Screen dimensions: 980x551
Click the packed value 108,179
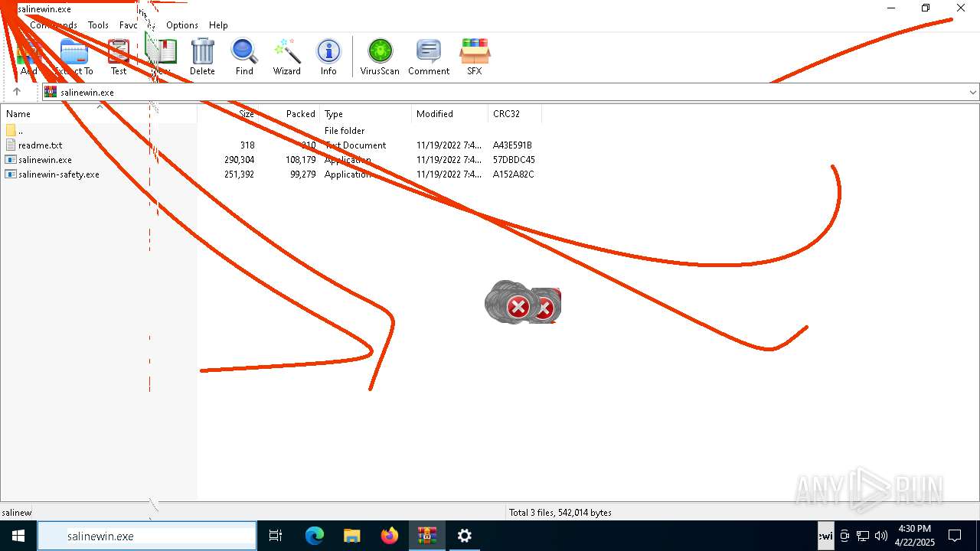click(x=300, y=160)
